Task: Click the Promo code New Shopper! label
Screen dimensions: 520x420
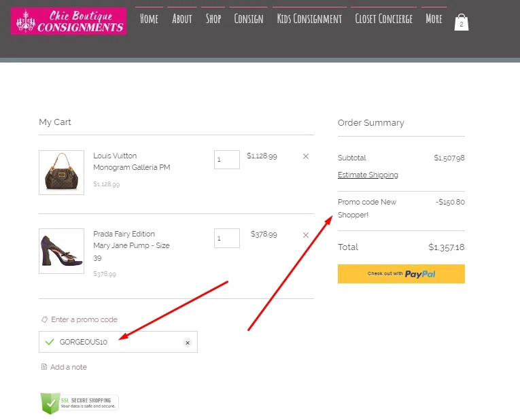Action: tap(367, 208)
